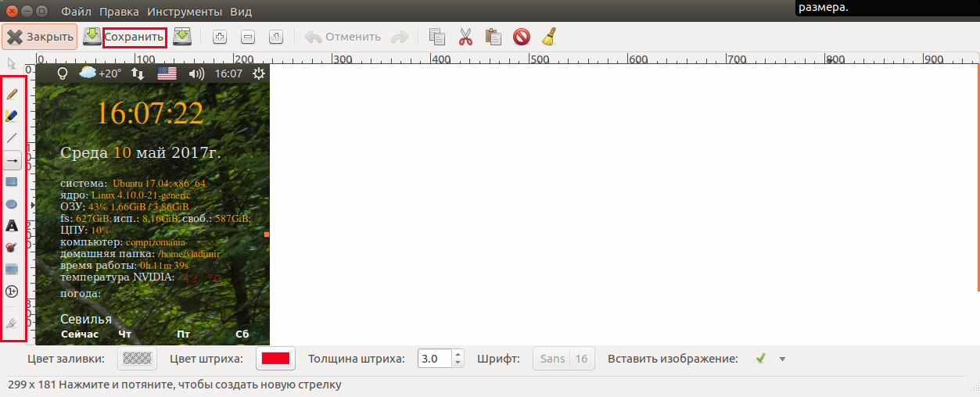Viewport: 980px width, 397px height.
Task: Open the Вид menu
Action: tap(242, 12)
